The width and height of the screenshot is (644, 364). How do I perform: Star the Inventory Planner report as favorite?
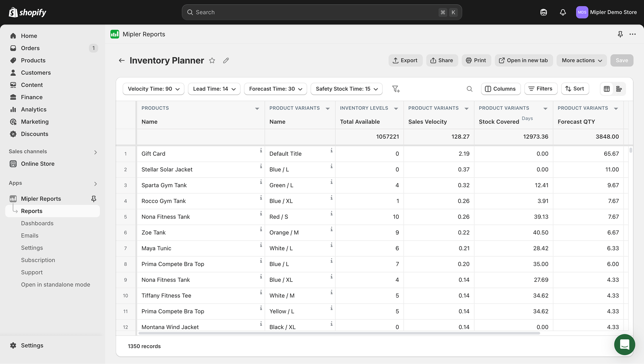[212, 60]
